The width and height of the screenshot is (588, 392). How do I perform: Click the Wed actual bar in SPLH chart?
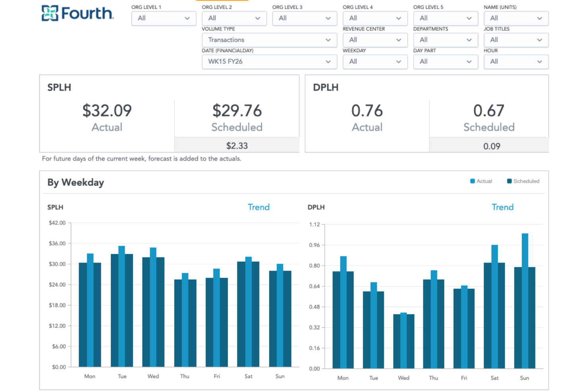(153, 307)
